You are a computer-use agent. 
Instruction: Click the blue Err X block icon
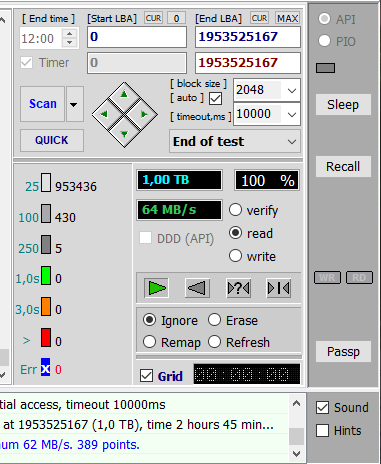tap(45, 367)
